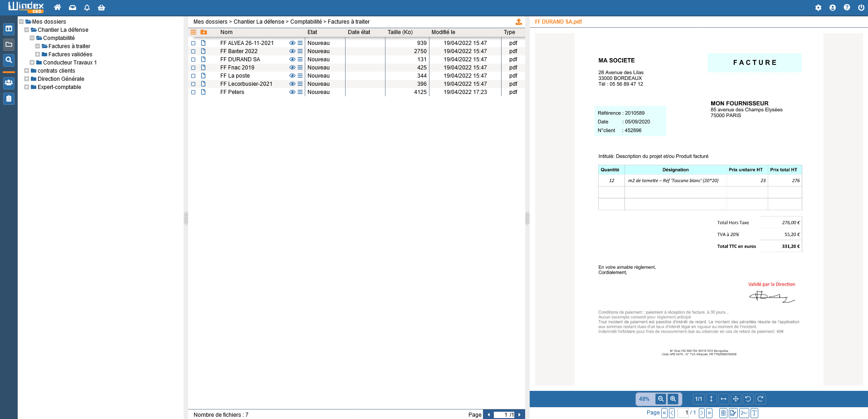Open row menu for FF La poste
868x419 pixels.
300,76
